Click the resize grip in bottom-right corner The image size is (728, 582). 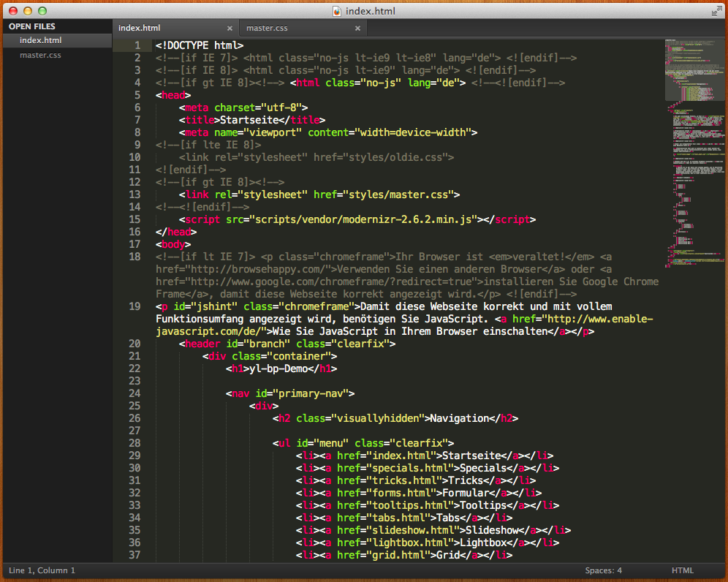[721, 575]
